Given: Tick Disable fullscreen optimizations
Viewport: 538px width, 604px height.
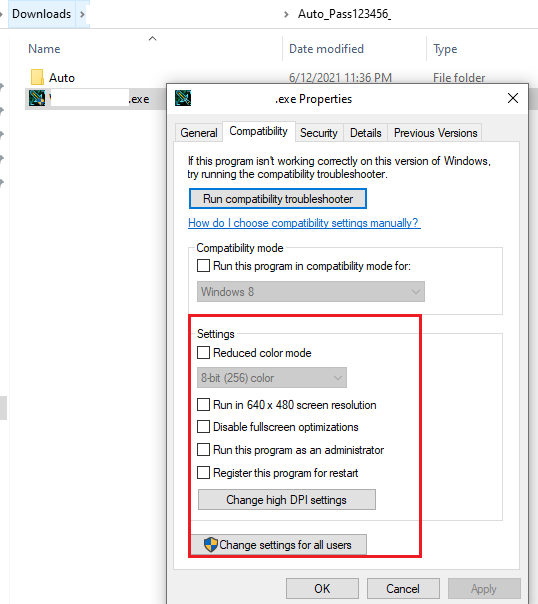Looking at the screenshot, I should click(203, 427).
